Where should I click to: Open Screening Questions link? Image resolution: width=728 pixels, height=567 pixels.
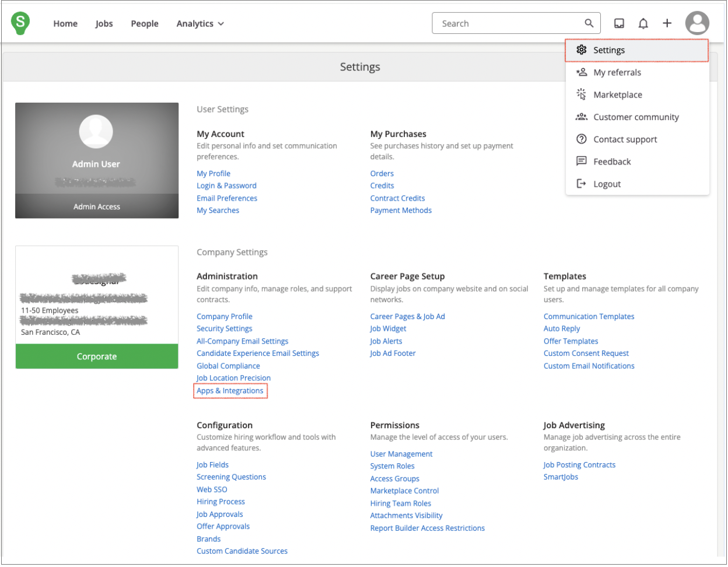click(x=231, y=477)
